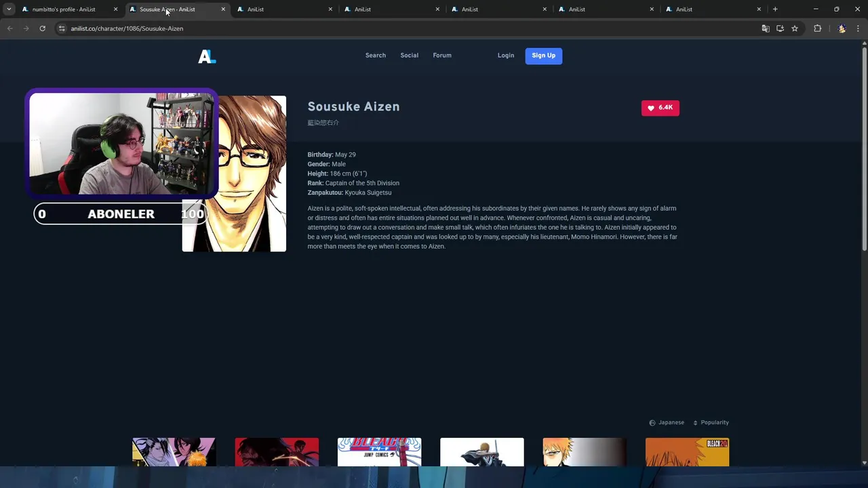868x488 pixels.
Task: Open a new browser tab
Action: (775, 9)
